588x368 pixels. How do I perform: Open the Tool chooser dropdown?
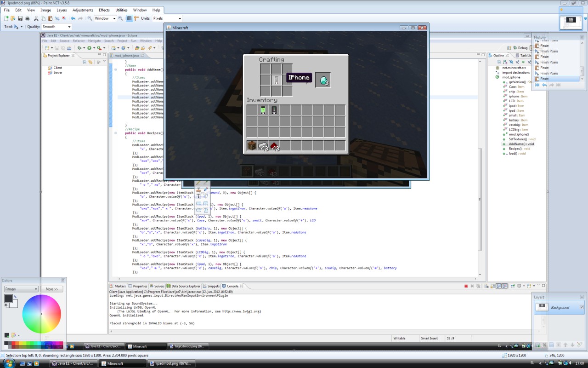click(x=18, y=27)
